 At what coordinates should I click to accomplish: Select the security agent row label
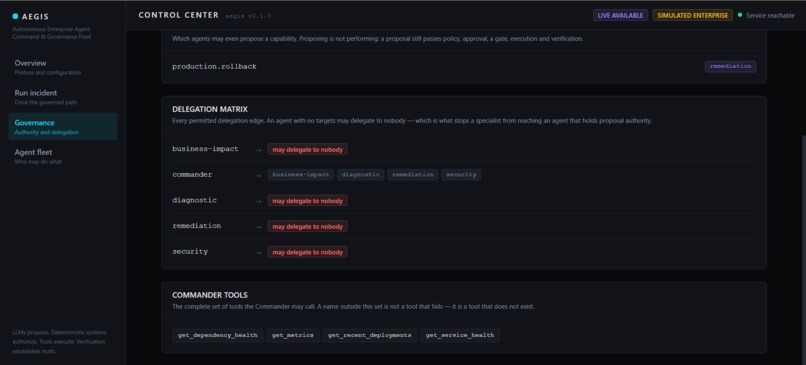(x=190, y=251)
